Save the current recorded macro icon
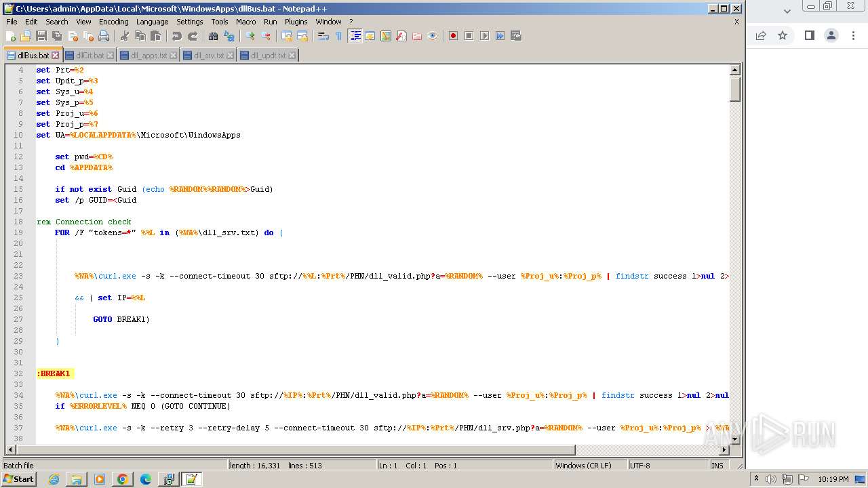The width and height of the screenshot is (868, 488). click(515, 36)
